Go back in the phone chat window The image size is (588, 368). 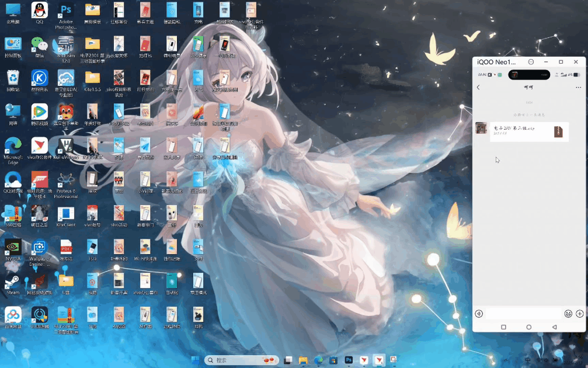[478, 87]
